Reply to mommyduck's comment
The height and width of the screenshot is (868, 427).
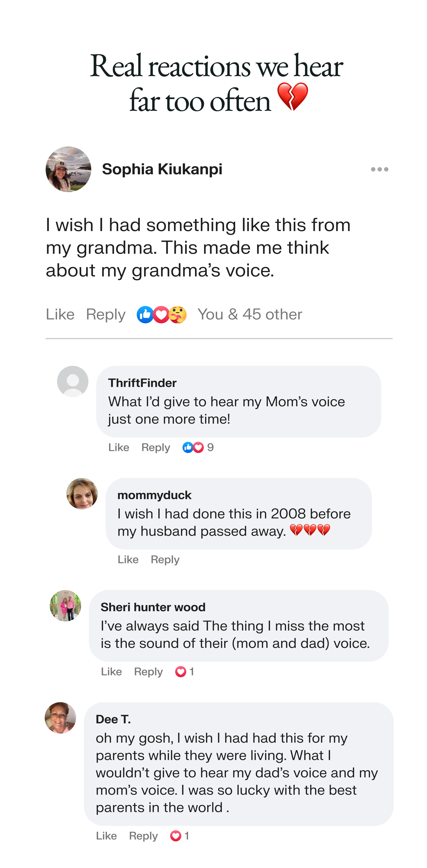165,560
